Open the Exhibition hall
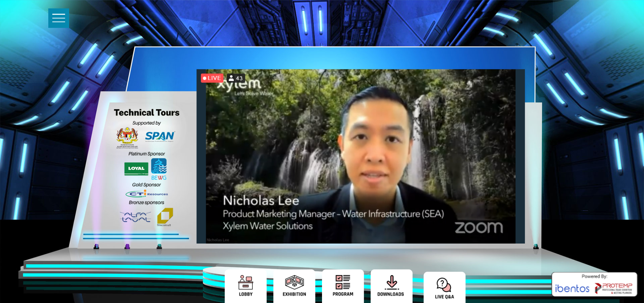Viewport: 644px width, 303px height. pyautogui.click(x=294, y=286)
